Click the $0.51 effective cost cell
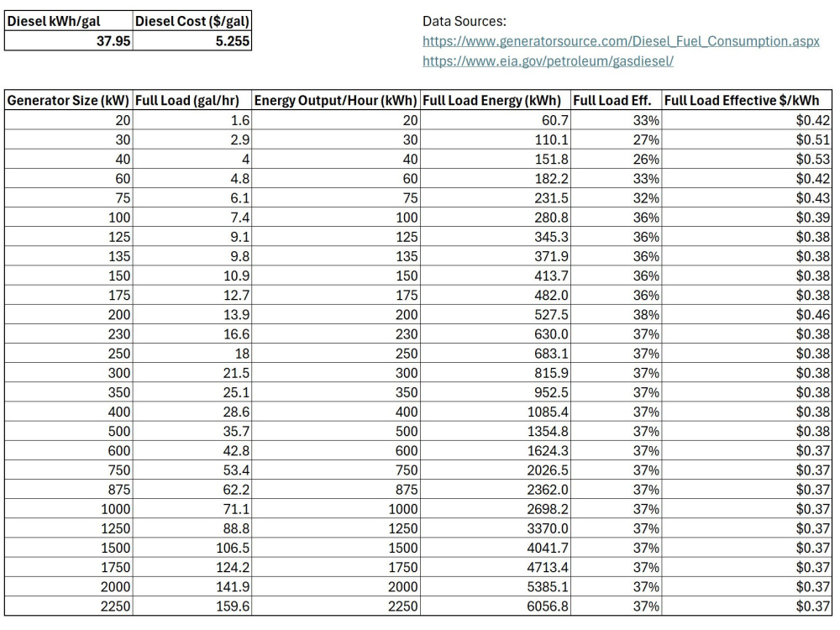This screenshot has height=630, width=840. tap(747, 139)
